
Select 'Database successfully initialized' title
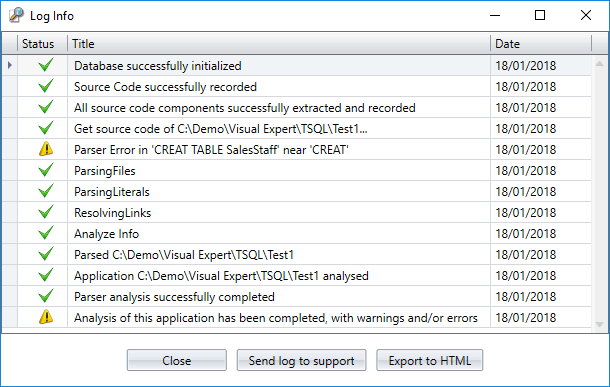(x=158, y=66)
